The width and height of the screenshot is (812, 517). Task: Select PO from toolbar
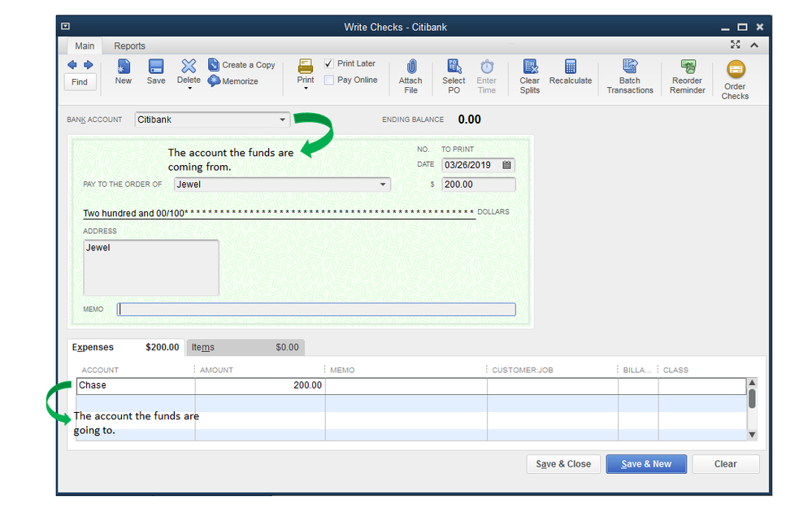pos(454,76)
